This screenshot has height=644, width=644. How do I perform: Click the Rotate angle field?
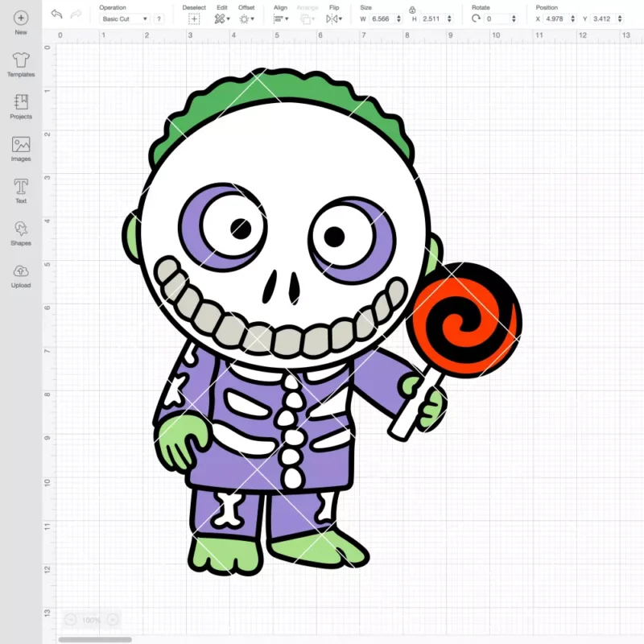coord(497,19)
